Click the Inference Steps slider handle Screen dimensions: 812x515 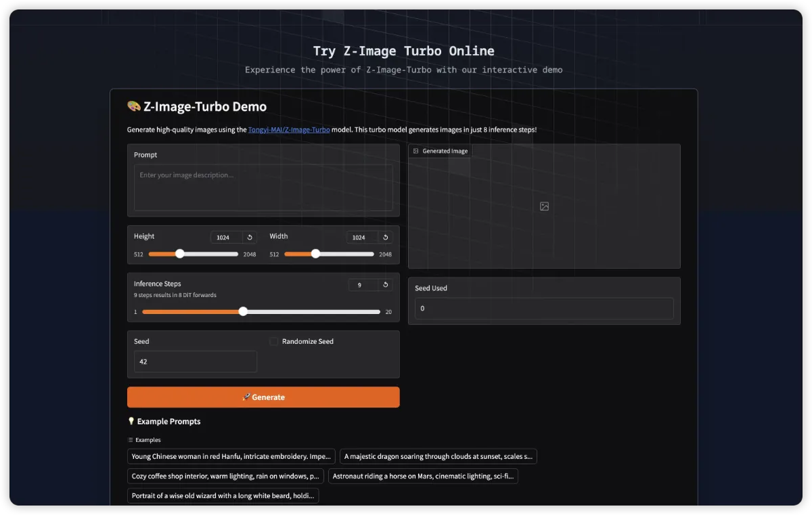point(243,312)
